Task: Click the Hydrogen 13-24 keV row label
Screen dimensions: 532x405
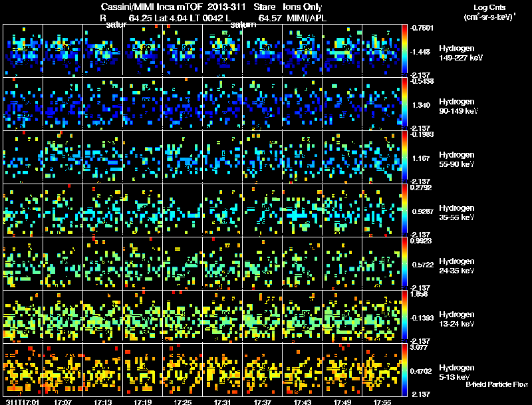Action: tap(456, 319)
